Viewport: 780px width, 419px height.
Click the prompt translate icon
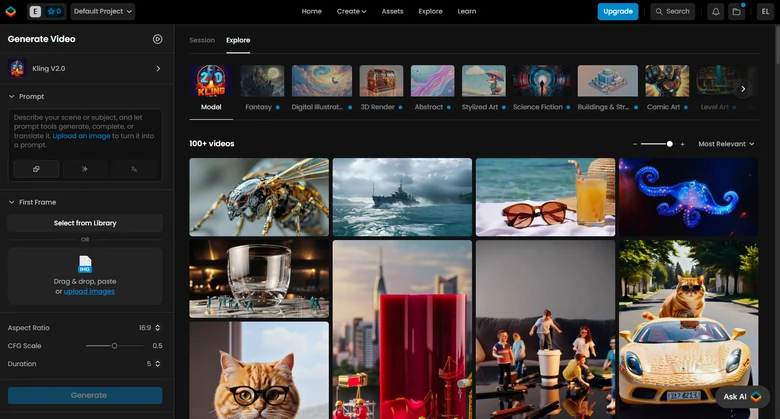(x=134, y=169)
